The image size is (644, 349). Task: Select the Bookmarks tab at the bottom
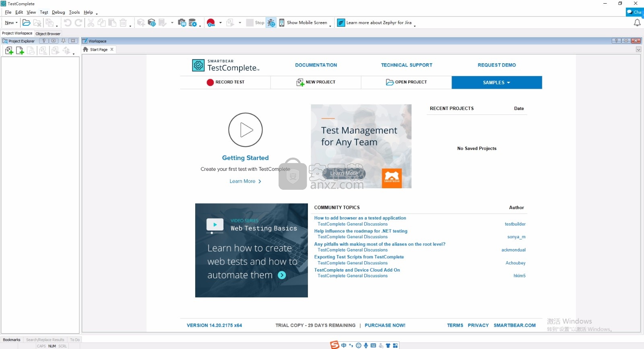(x=12, y=340)
